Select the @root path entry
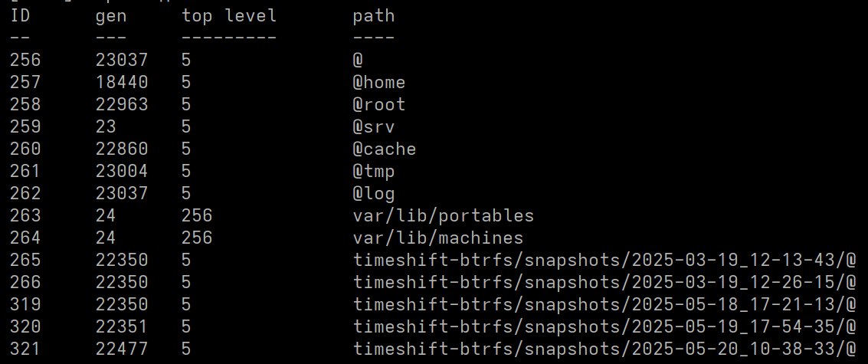 [x=379, y=105]
